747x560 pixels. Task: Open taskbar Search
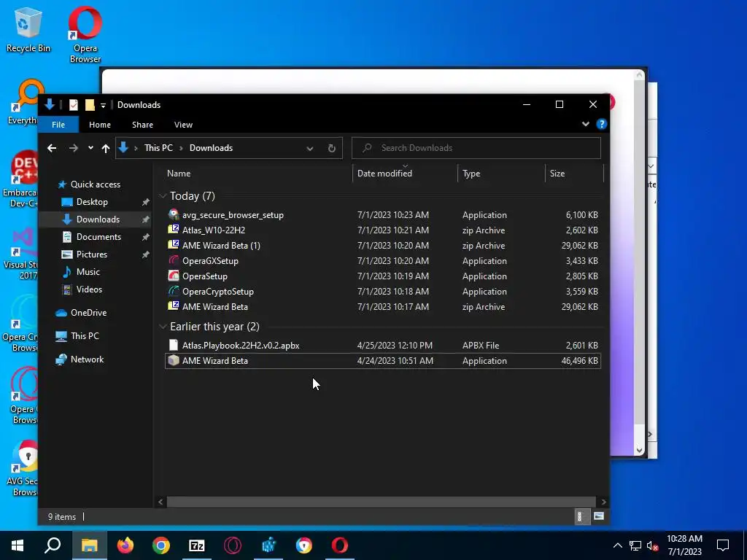coord(53,545)
